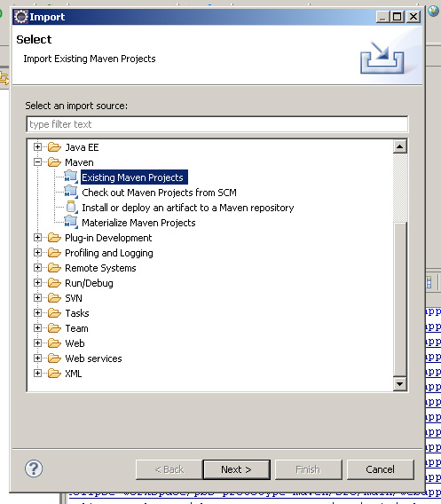Select Materialize Maven Projects entry
441x504 pixels.
pos(138,223)
